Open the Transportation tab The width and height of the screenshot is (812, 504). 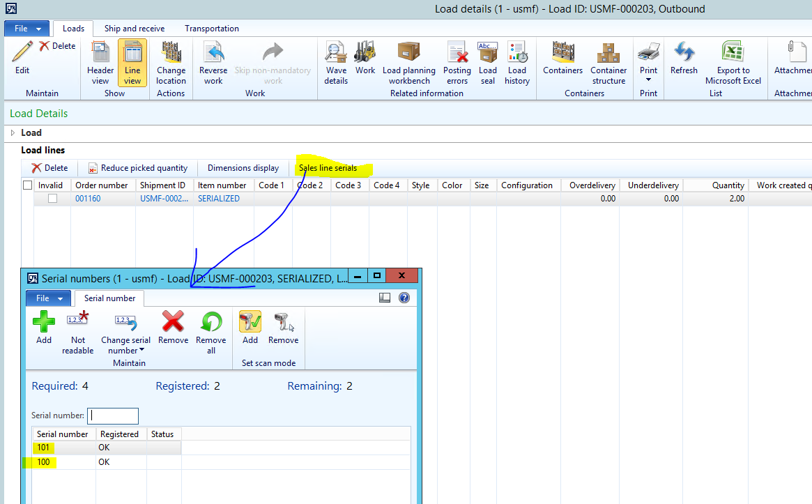coord(212,29)
